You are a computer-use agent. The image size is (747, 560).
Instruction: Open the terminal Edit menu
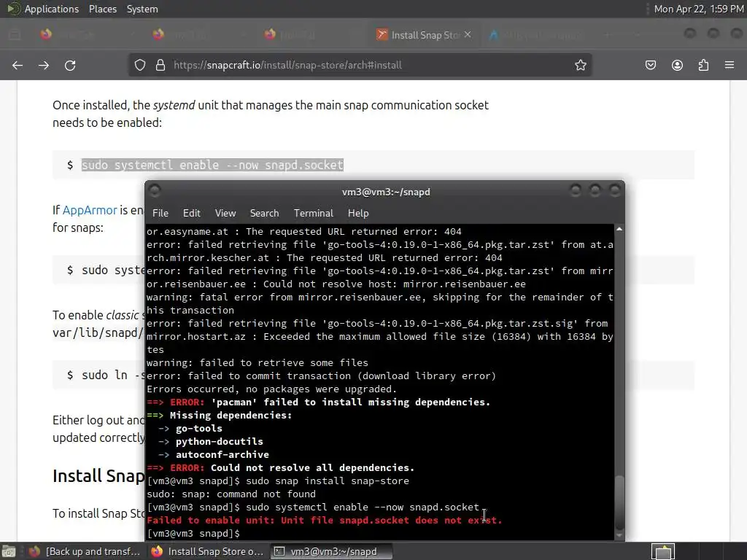192,213
